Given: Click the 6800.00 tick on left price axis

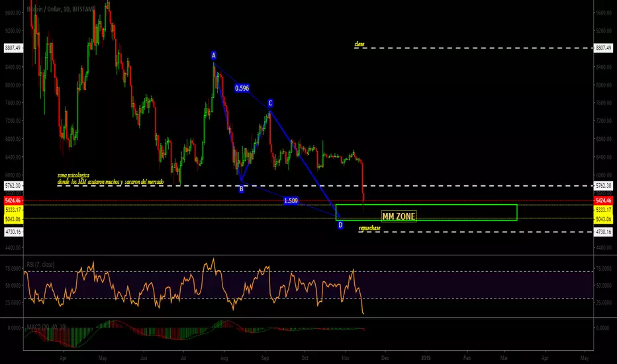Looking at the screenshot, I should point(13,139).
